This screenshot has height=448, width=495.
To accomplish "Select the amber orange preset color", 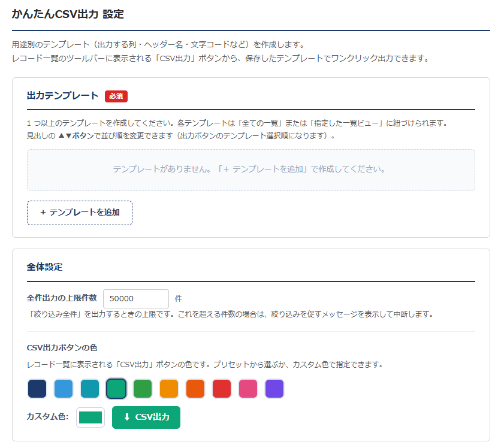I will point(169,388).
